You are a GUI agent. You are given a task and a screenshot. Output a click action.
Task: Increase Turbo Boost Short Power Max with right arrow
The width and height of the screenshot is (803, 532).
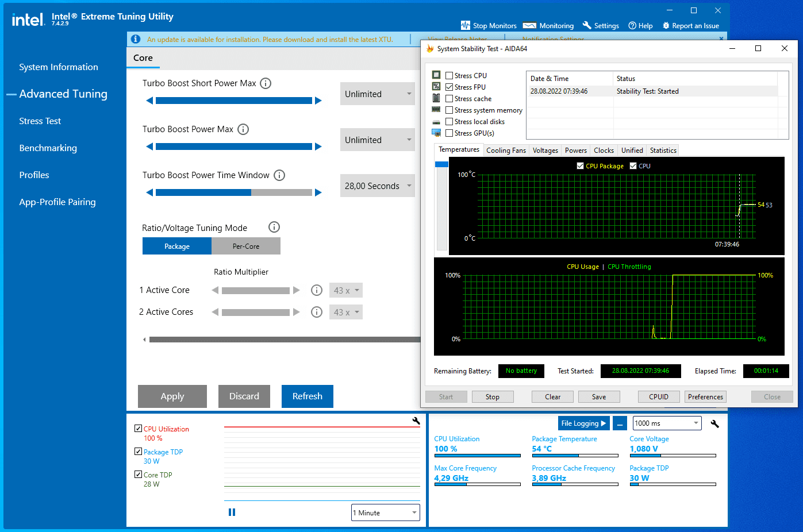(318, 101)
